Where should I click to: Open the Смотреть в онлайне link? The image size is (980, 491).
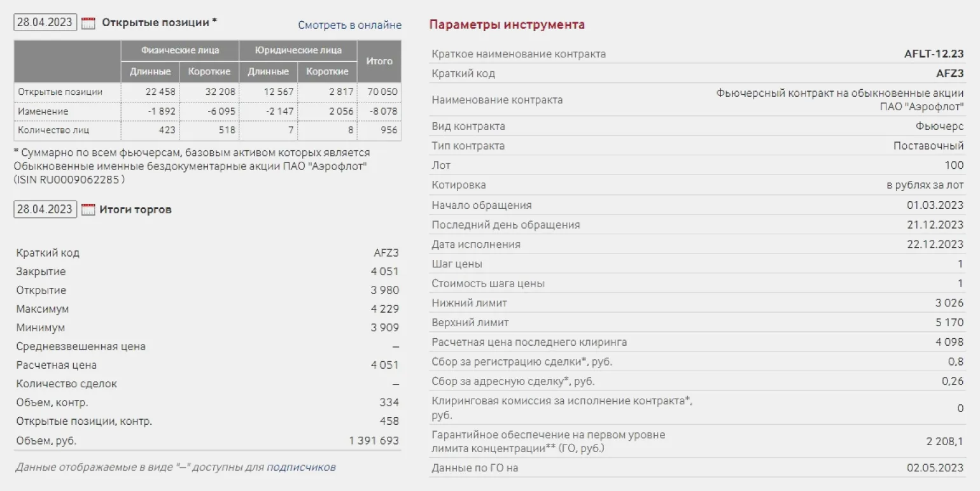tap(349, 25)
